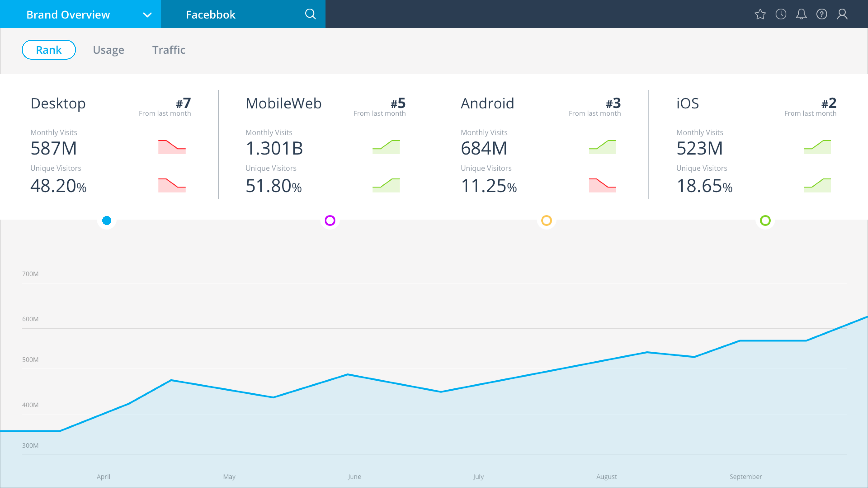Click the 500M y-axis label
Screen dimensions: 868x488
pos(30,360)
